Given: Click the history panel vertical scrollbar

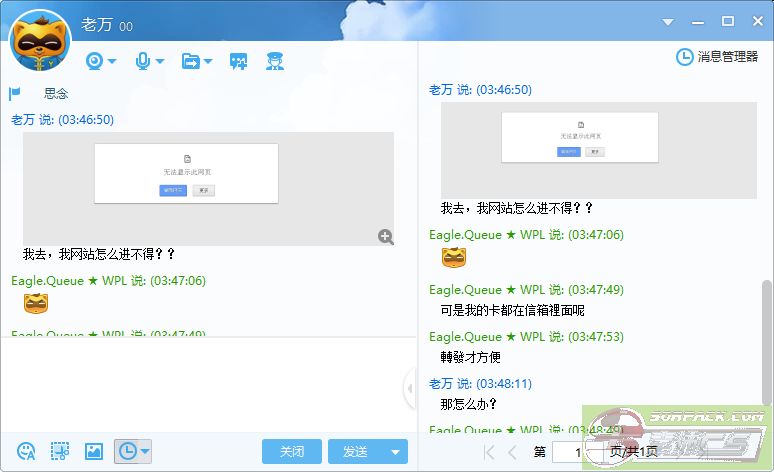Looking at the screenshot, I should click(766, 341).
